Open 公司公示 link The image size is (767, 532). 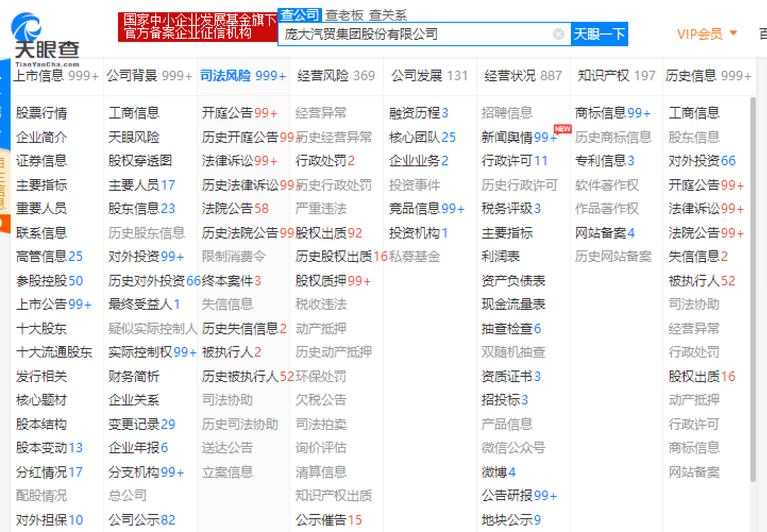(x=142, y=520)
